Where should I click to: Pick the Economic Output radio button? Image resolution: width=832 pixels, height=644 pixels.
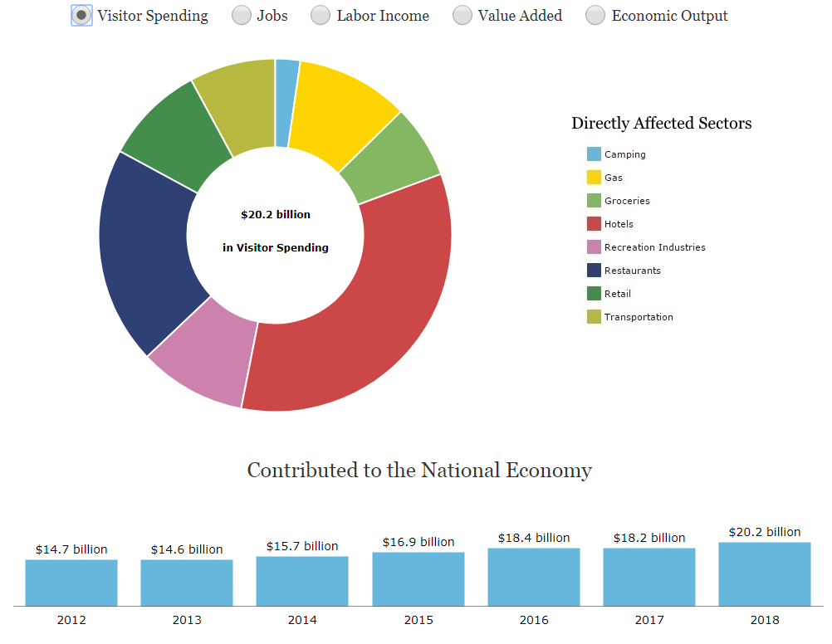coord(595,16)
